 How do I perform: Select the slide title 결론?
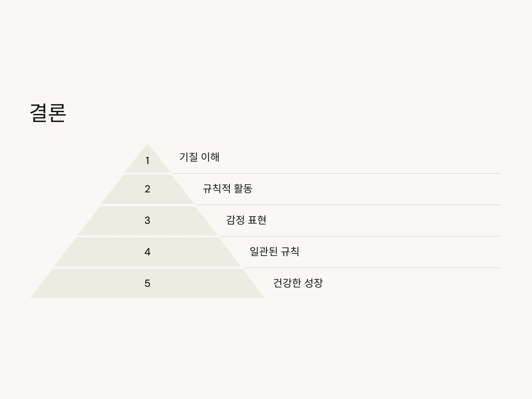pos(48,113)
